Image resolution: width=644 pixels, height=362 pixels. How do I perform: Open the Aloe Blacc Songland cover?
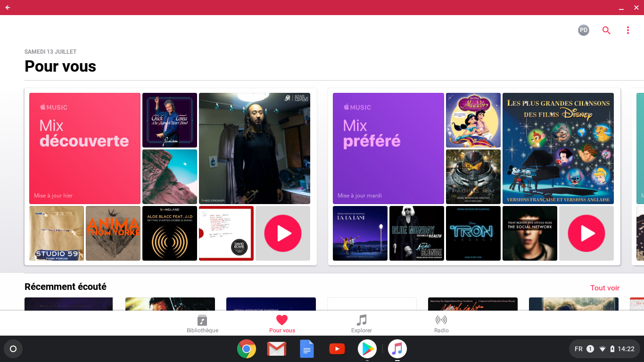tap(170, 233)
